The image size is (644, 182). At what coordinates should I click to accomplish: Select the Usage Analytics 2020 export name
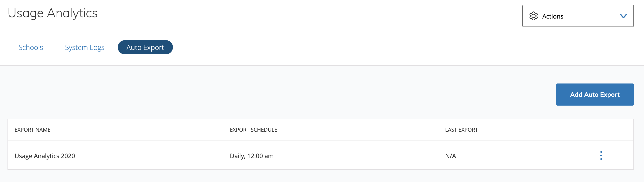(x=45, y=156)
